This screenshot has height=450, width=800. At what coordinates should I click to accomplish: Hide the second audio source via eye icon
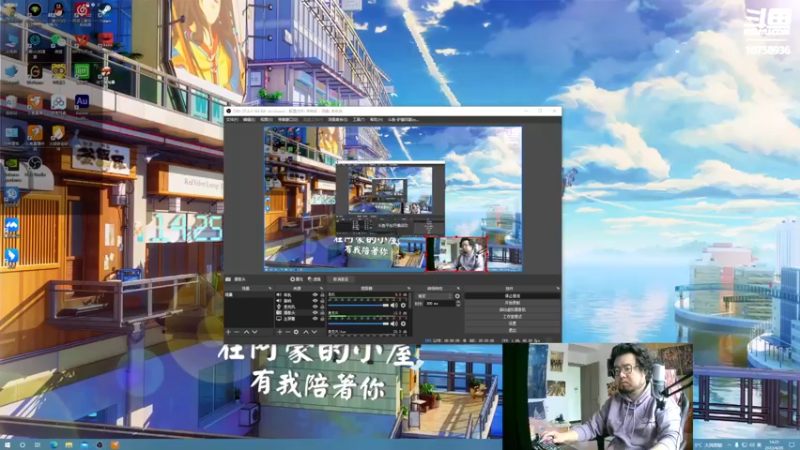(x=315, y=301)
